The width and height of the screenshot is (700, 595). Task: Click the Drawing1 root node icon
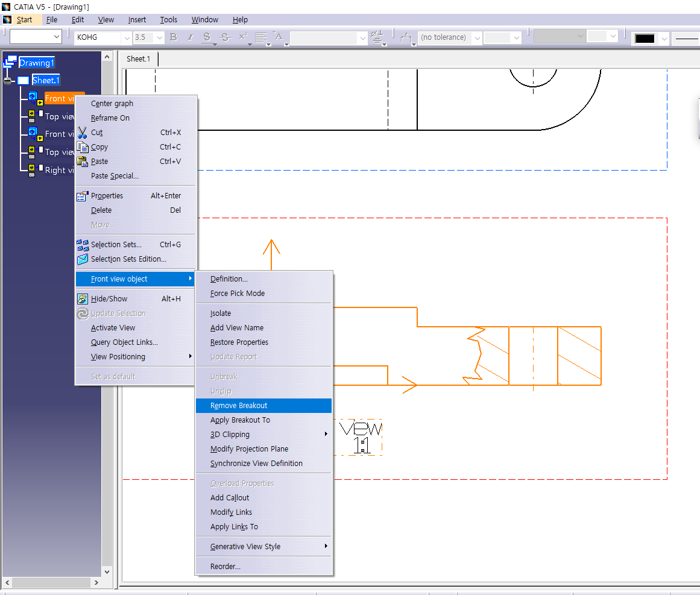tap(10, 61)
